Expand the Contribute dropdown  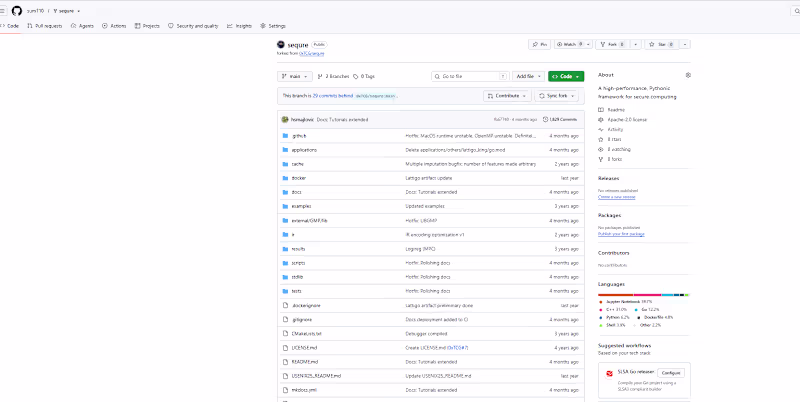tap(507, 96)
